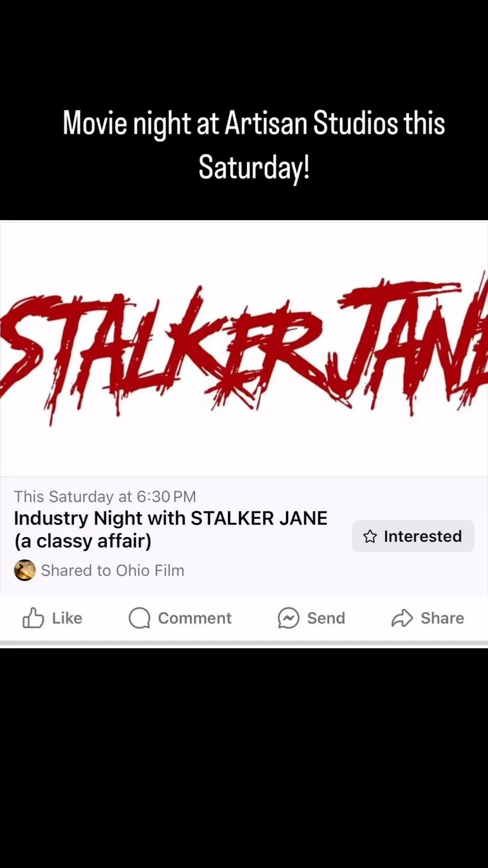Viewport: 488px width, 868px height.
Task: Tap the Messenger Send icon
Action: 288,618
